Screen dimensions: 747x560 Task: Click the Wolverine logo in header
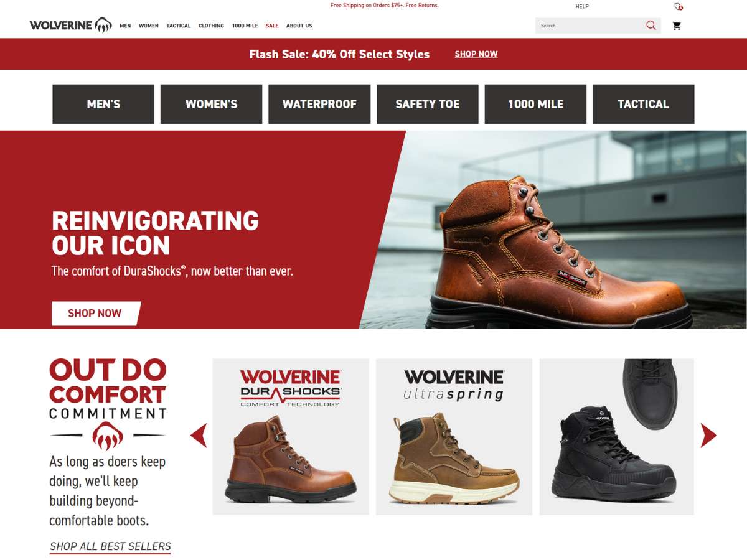70,26
